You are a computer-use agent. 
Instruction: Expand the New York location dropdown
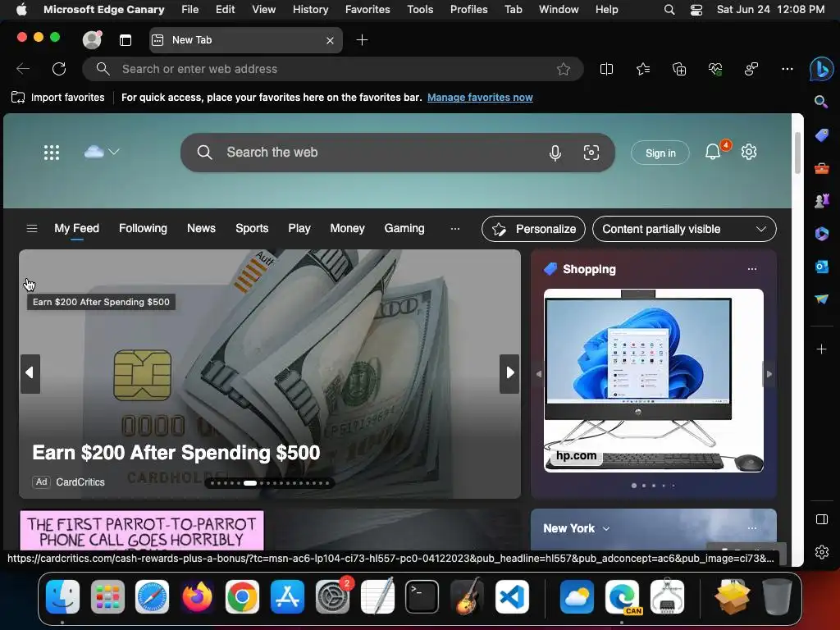tap(606, 529)
